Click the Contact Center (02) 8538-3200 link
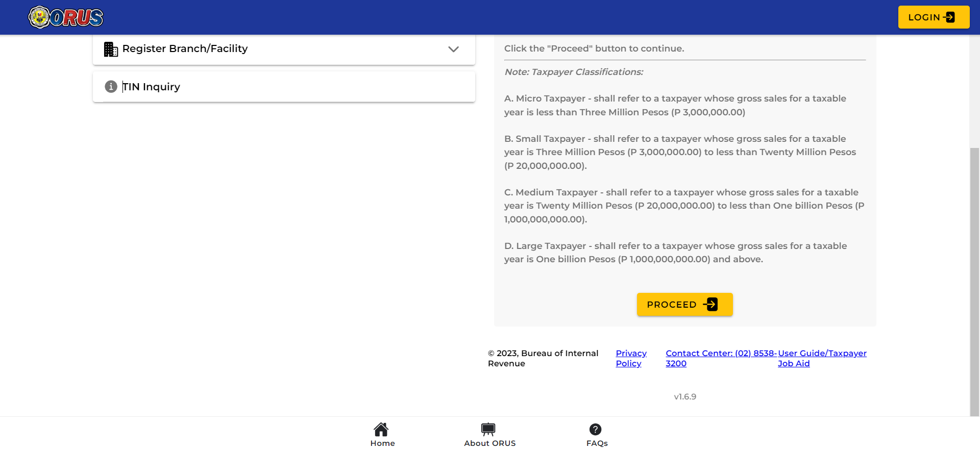This screenshot has width=980, height=450. pyautogui.click(x=720, y=354)
